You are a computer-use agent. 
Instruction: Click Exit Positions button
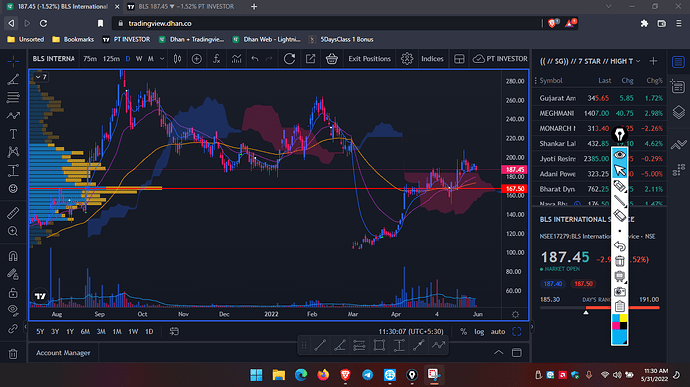point(369,59)
